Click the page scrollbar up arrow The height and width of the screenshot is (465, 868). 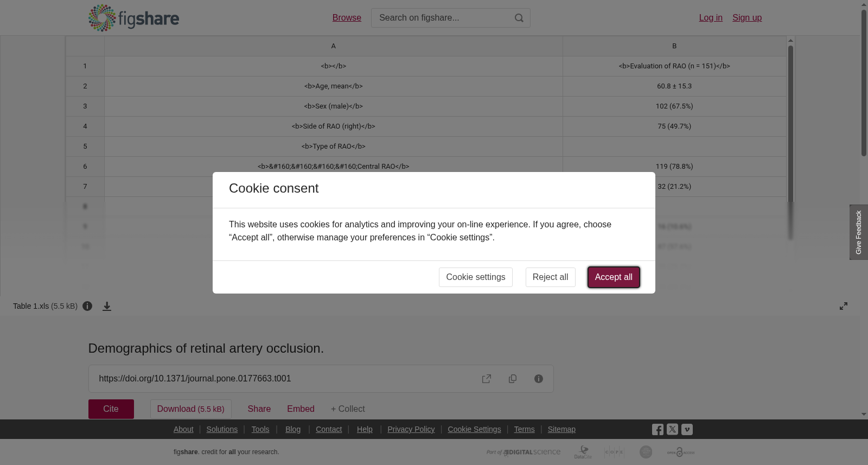pos(864,4)
